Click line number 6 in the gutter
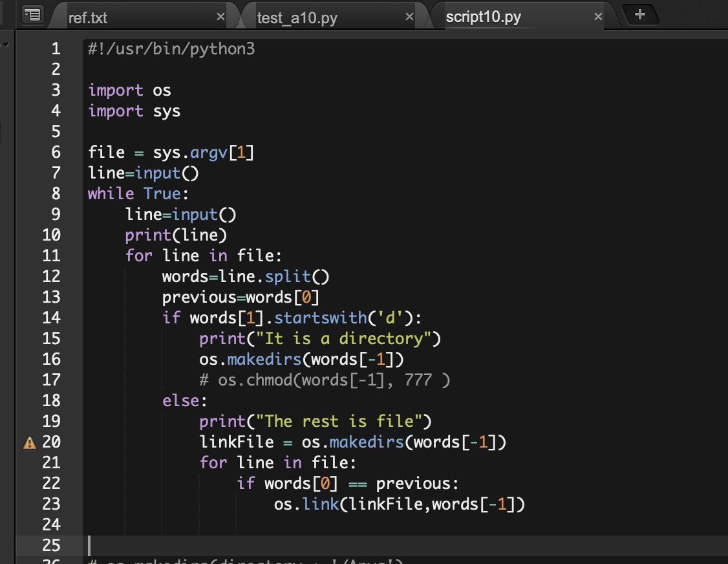 pyautogui.click(x=56, y=152)
